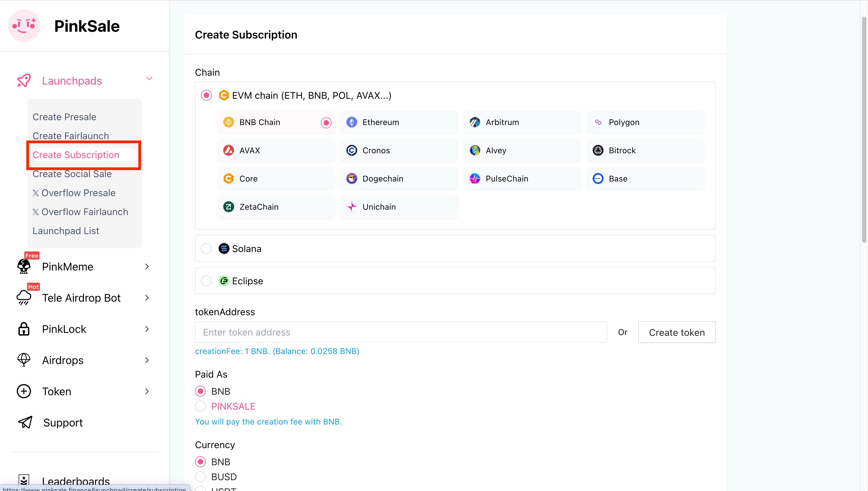Select the Solana radio button
This screenshot has width=868, height=491.
[x=206, y=248]
